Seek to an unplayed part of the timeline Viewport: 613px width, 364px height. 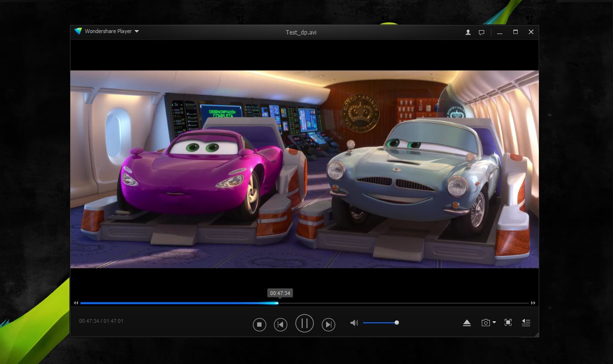pos(404,303)
